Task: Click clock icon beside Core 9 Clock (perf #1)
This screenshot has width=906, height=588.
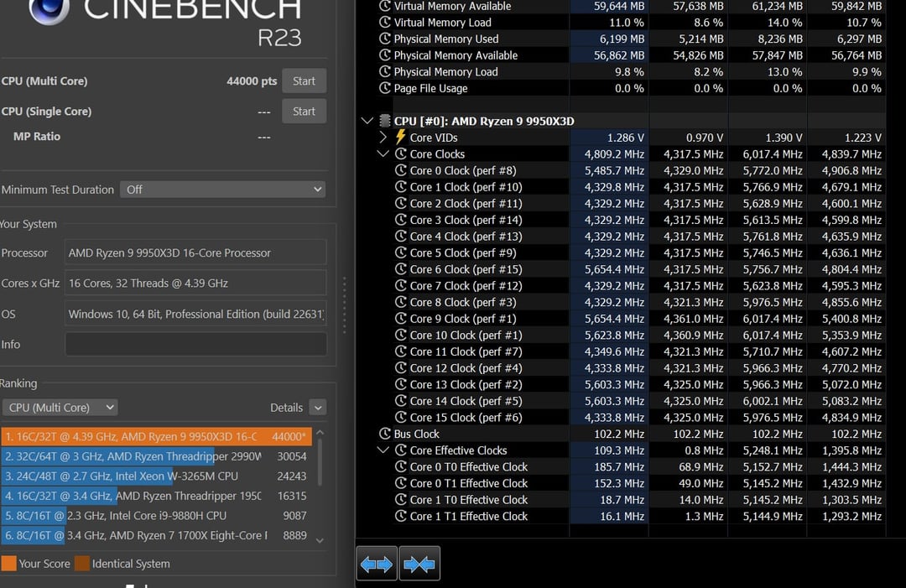Action: pyautogui.click(x=401, y=318)
